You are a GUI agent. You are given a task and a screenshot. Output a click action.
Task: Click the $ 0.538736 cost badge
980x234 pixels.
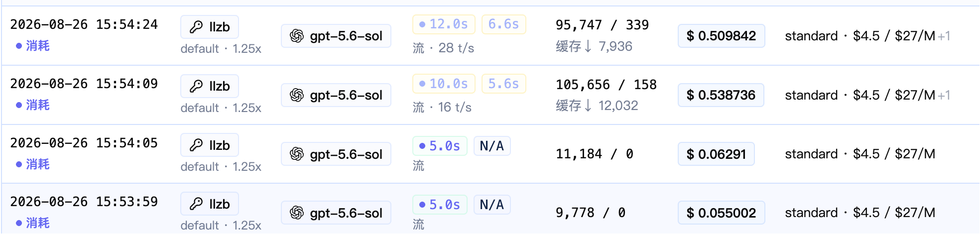click(x=721, y=95)
